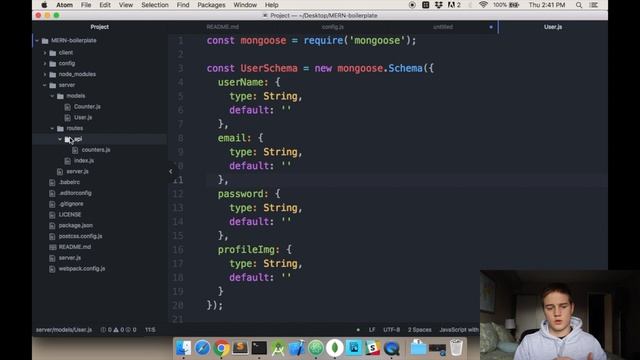
Task: Open the MongoDB leaf app in the Dock
Action: (x=335, y=348)
